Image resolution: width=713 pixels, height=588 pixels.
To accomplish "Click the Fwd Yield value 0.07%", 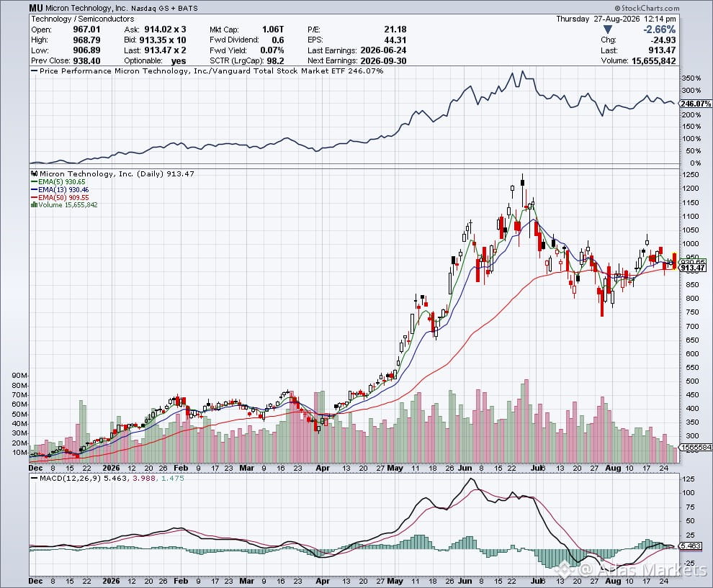I will 272,50.
